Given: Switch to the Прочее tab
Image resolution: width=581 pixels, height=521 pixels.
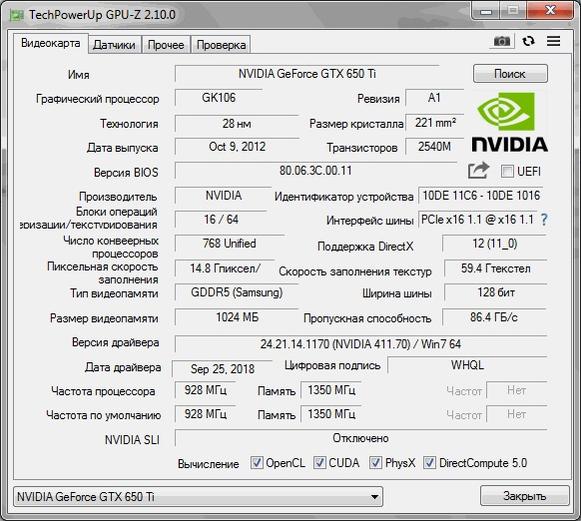Looking at the screenshot, I should click(x=166, y=45).
